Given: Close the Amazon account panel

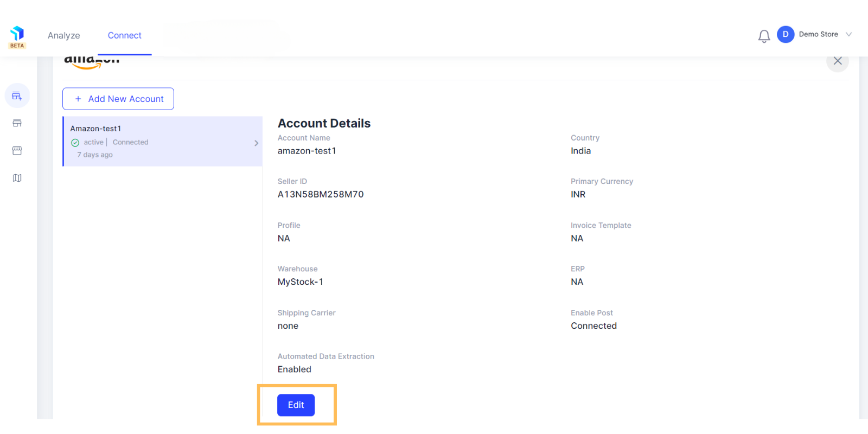Looking at the screenshot, I should [838, 61].
